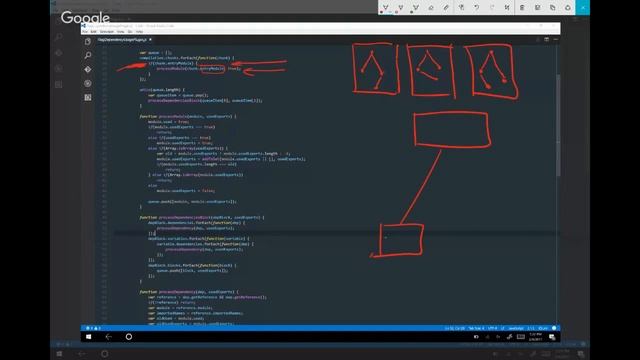Change file encoding UTF-8 in status bar
The width and height of the screenshot is (640, 360).
click(x=493, y=328)
